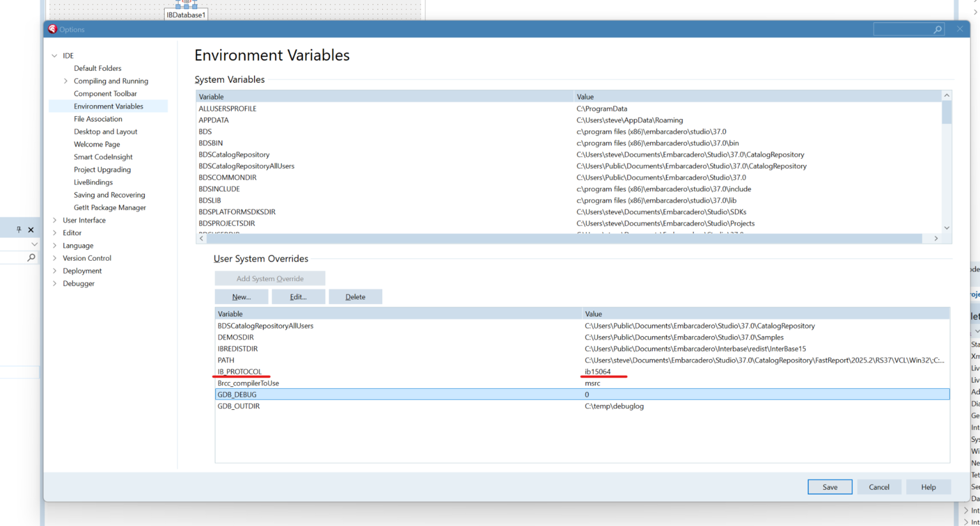Collapse the IDE tree node
The width and height of the screenshot is (980, 526).
[55, 56]
